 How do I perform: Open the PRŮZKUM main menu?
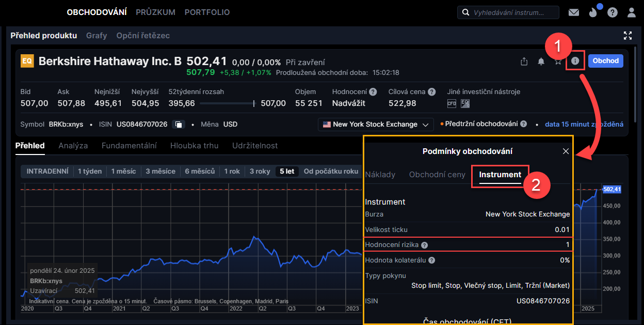156,12
